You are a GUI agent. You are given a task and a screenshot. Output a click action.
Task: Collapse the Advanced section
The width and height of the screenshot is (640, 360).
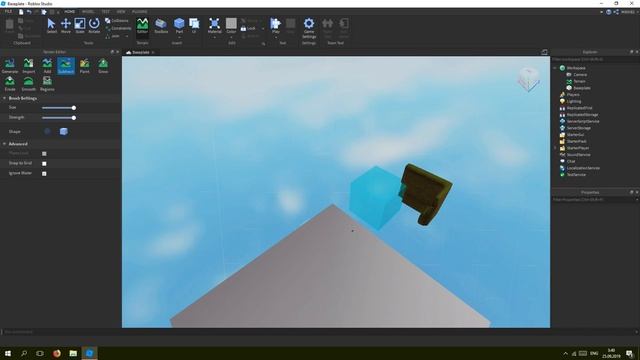pos(4,144)
